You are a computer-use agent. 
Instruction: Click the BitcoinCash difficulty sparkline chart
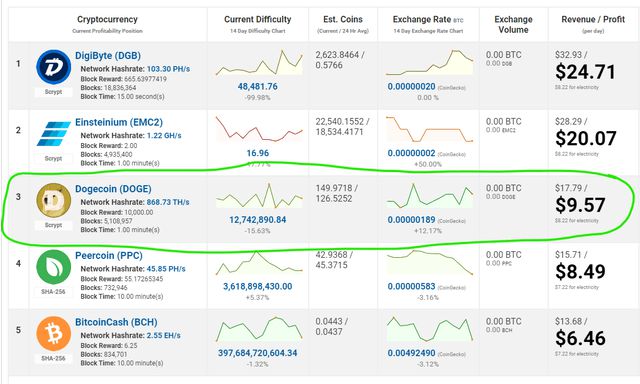[x=260, y=329]
